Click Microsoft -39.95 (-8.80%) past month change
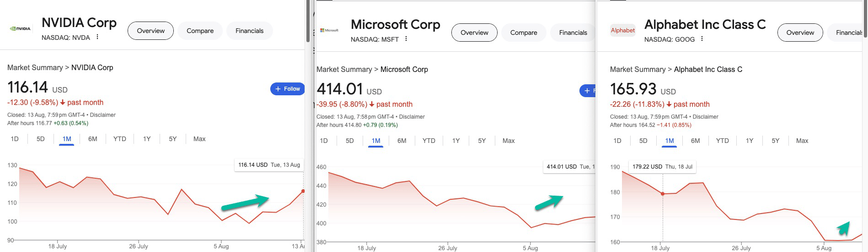 pyautogui.click(x=364, y=104)
